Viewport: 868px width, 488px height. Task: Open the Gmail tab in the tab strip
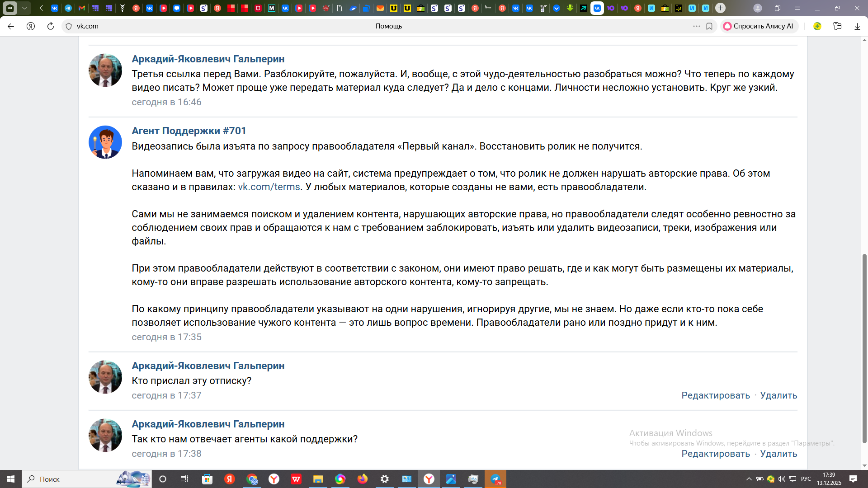click(x=82, y=8)
